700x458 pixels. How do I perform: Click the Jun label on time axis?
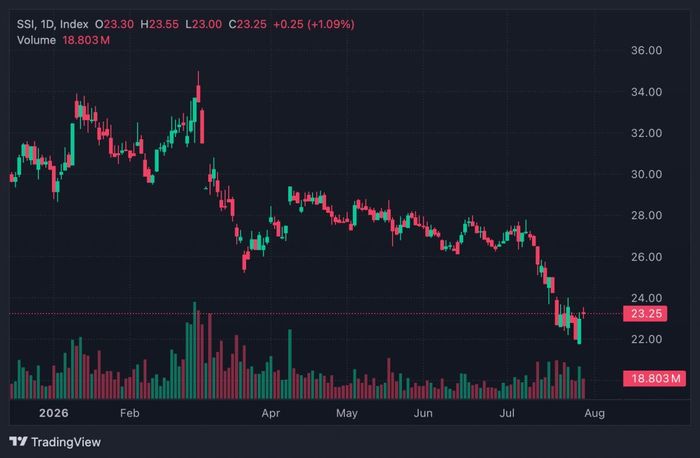(423, 413)
